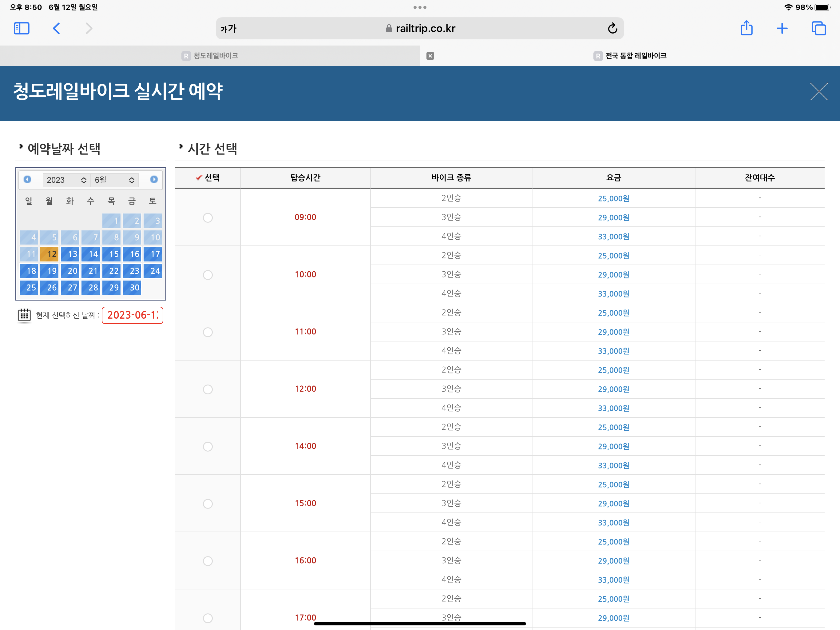Show all tabs overview icon
The height and width of the screenshot is (630, 840).
tap(818, 29)
